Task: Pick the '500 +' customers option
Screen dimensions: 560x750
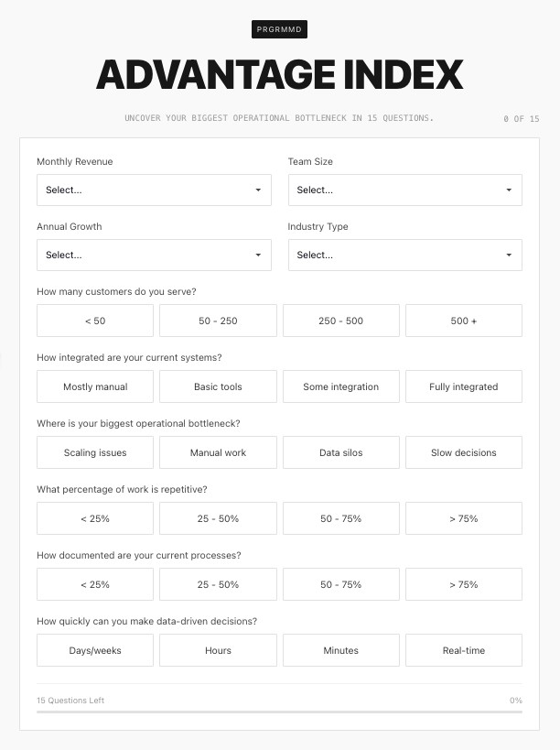Action: (463, 321)
